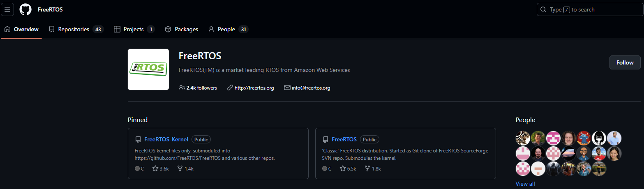View the 6.5k stargazers of the FreeRTOS repo
644x189 pixels.
pyautogui.click(x=348, y=168)
